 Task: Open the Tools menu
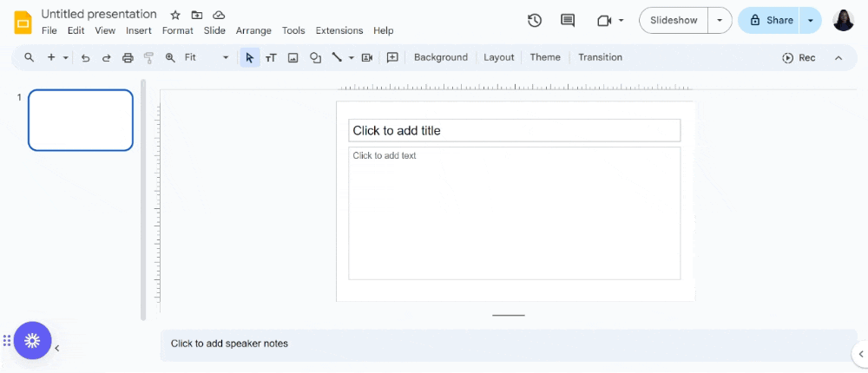point(293,30)
